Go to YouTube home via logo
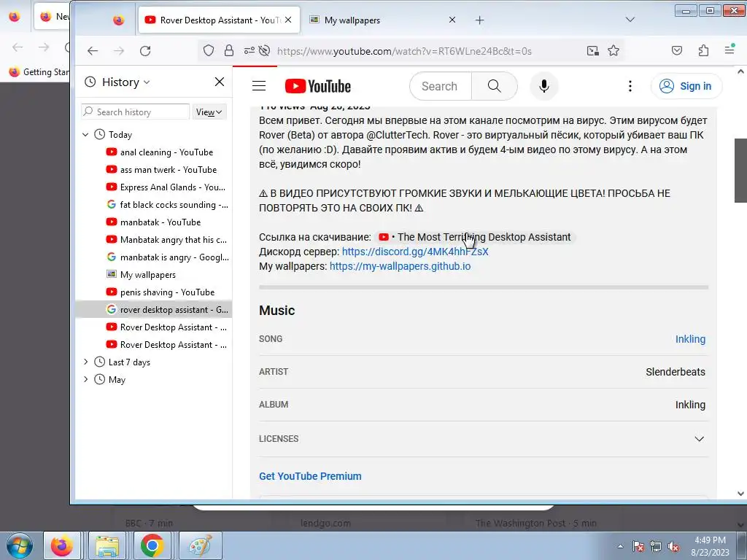Screen dimensions: 747x560 318,86
